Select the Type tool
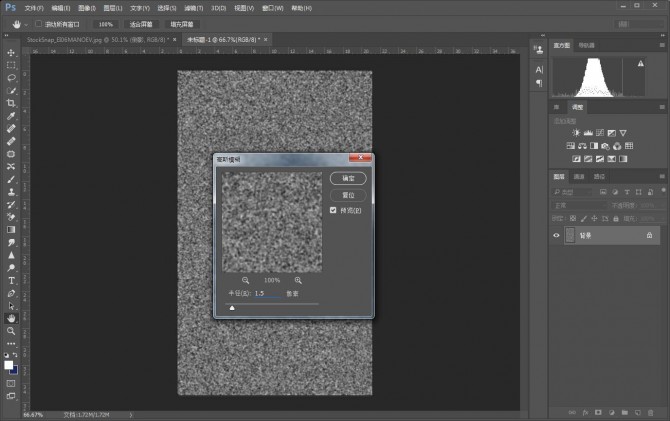 tap(11, 281)
